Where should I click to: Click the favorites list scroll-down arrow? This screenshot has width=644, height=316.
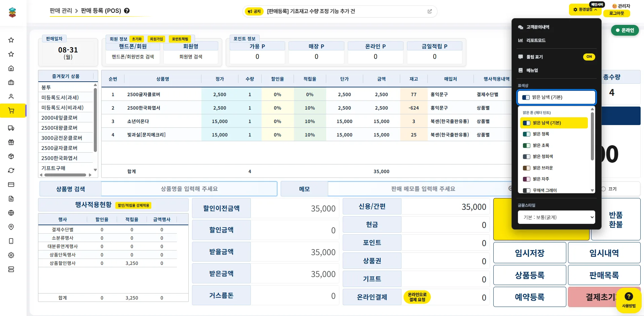95,170
